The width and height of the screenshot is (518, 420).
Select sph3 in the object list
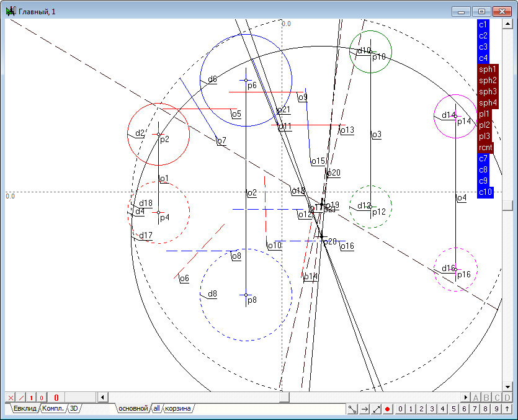(x=488, y=92)
